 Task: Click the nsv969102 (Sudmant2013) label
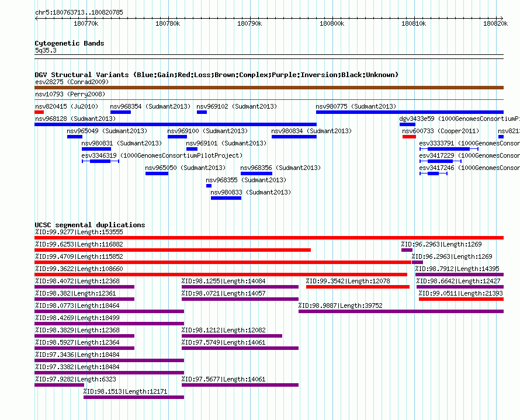(237, 106)
